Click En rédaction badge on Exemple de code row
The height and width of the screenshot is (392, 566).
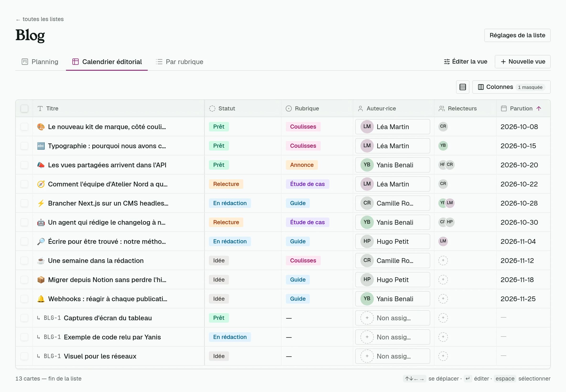[230, 337]
